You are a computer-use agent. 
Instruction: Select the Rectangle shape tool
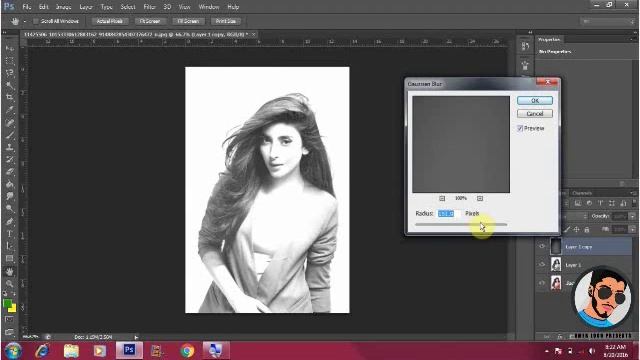point(10,258)
